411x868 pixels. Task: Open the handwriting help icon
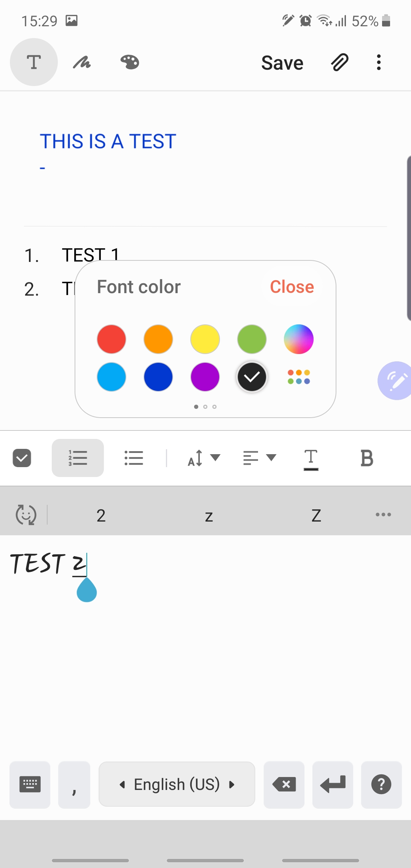pyautogui.click(x=381, y=784)
